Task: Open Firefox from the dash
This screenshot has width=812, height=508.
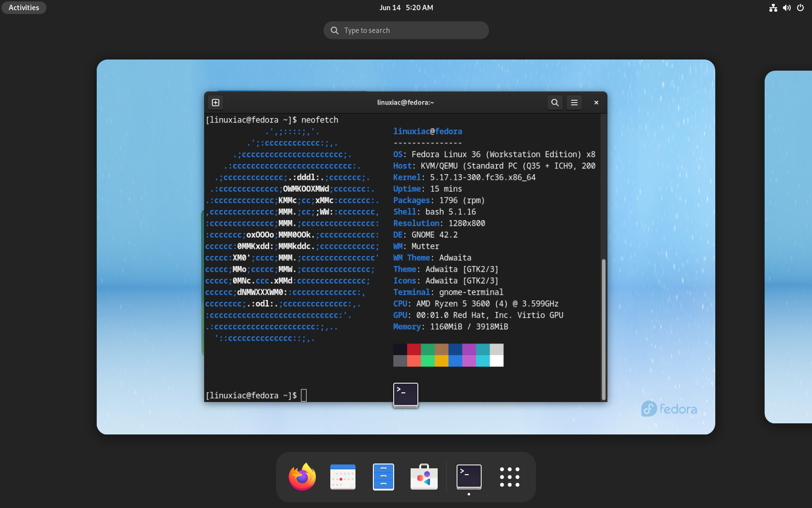Action: tap(302, 477)
